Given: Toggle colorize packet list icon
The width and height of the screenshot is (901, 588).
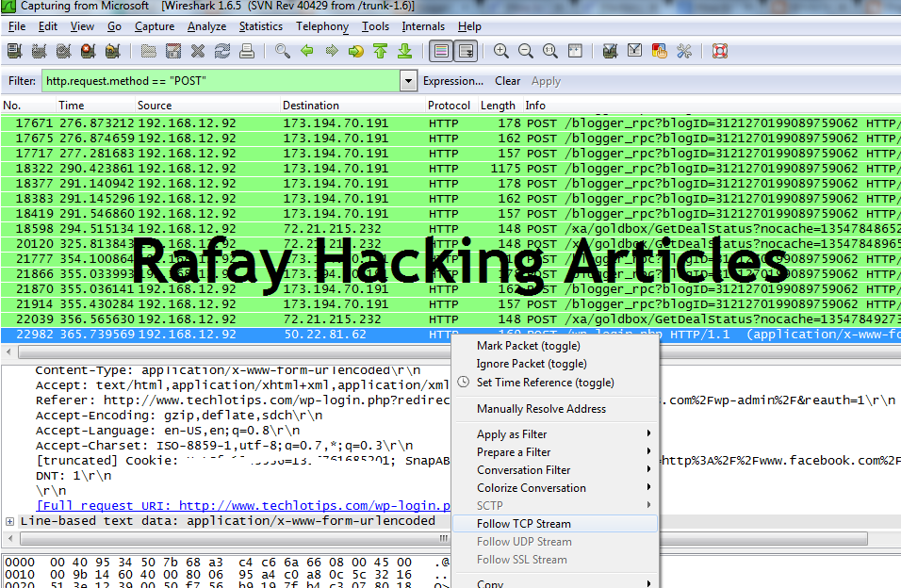Looking at the screenshot, I should click(x=441, y=51).
